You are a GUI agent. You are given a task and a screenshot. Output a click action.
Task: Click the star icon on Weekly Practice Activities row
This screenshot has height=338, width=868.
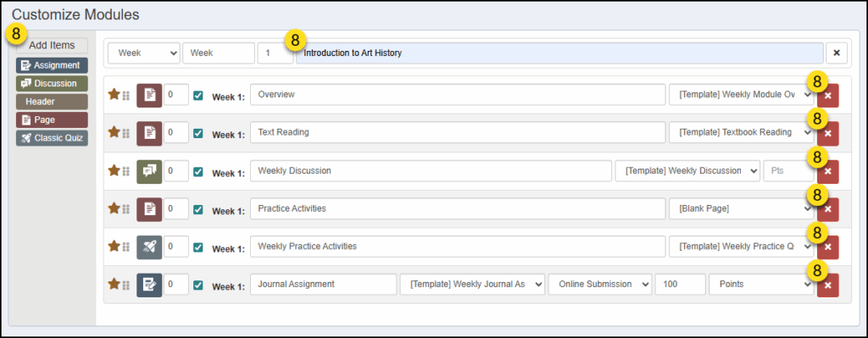(x=114, y=247)
